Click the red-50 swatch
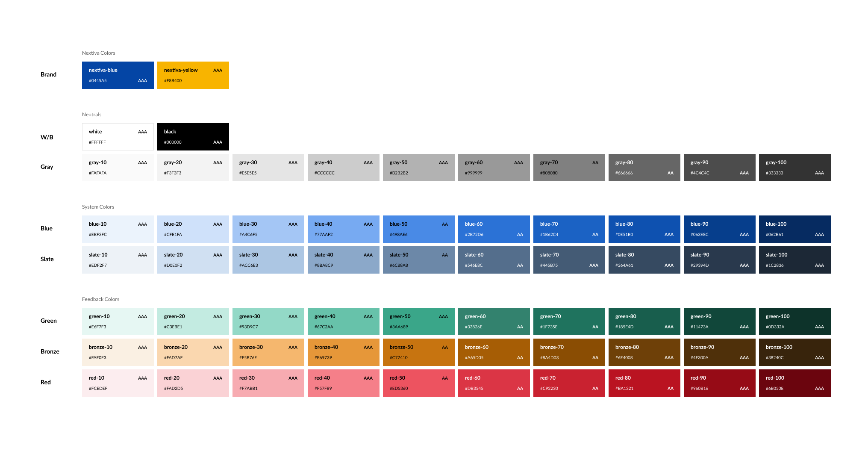The image size is (868, 463). (x=418, y=383)
